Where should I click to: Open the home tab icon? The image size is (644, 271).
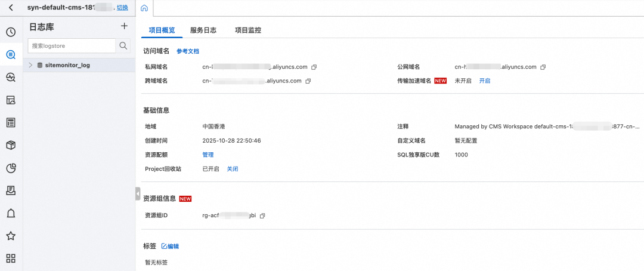tap(144, 8)
